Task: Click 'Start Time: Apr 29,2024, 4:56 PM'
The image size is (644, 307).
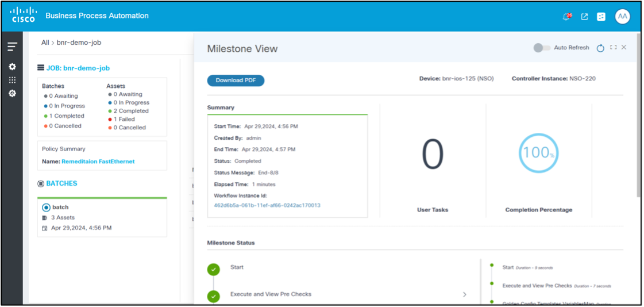Action: pos(256,126)
